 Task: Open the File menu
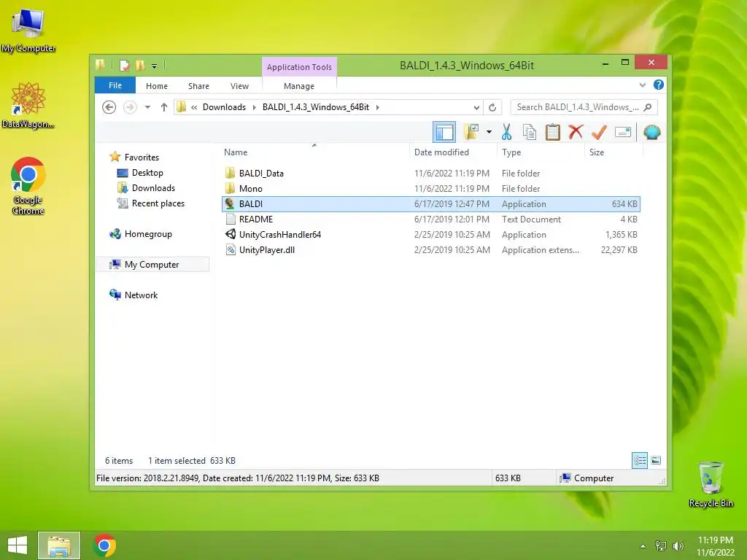point(115,85)
